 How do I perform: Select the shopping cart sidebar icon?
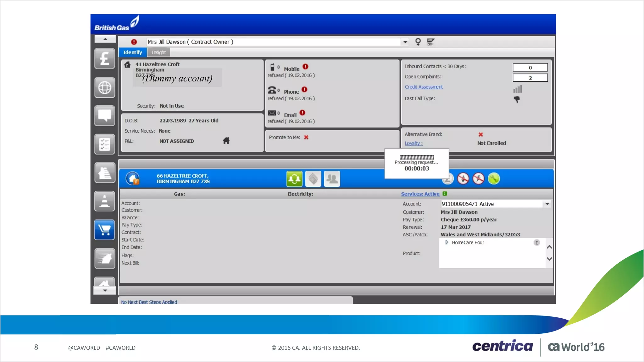click(x=104, y=230)
